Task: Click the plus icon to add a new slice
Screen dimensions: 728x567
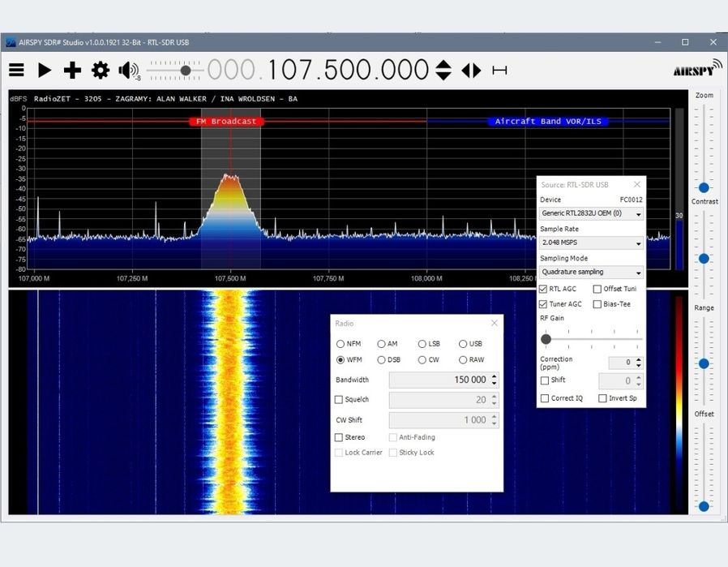Action: (x=72, y=71)
